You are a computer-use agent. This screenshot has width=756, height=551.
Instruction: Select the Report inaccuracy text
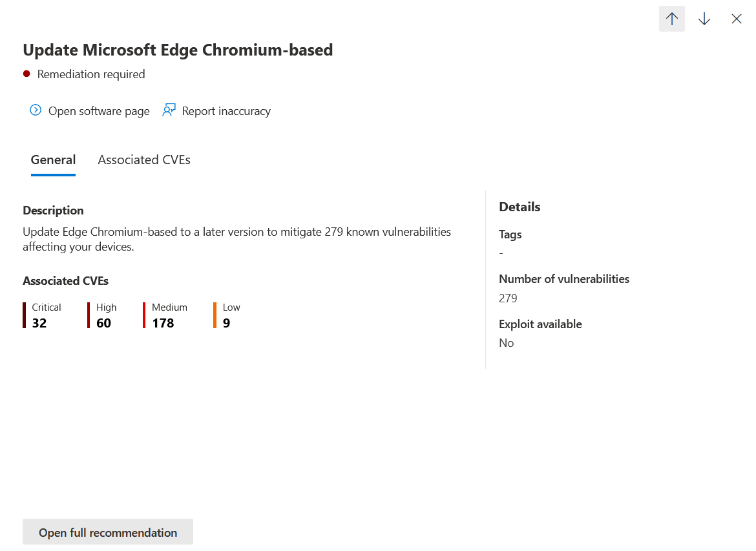pos(226,111)
